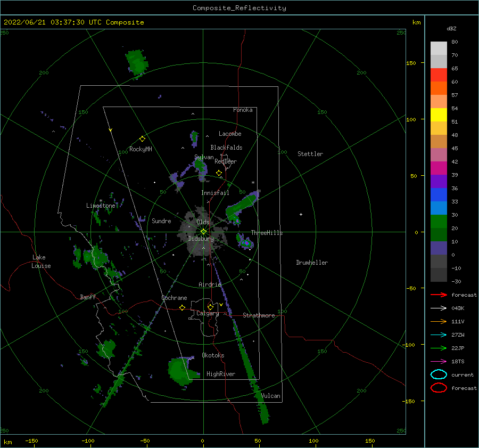The image size is (479, 448).
Task: Click the km unit label at top right
Action: 416,22
